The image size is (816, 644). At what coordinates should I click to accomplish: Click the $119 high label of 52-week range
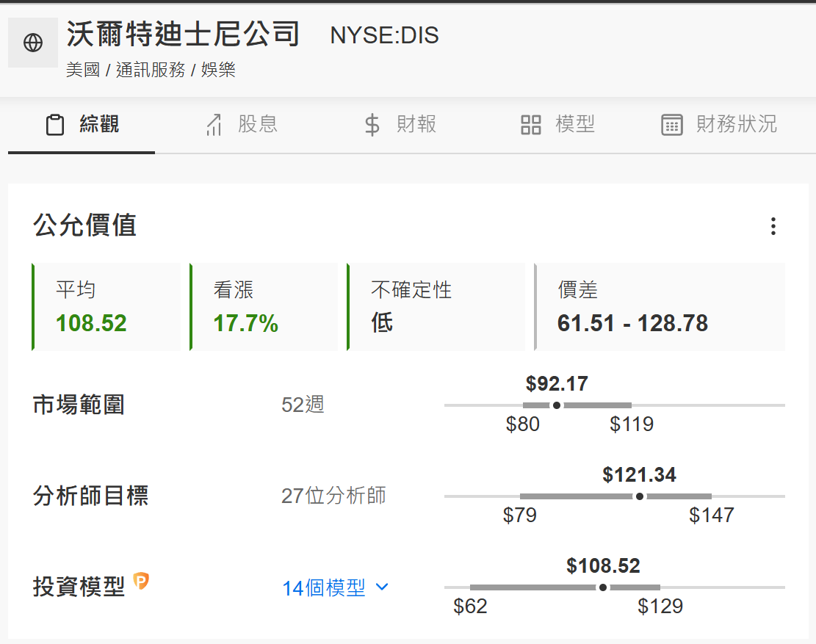632,424
